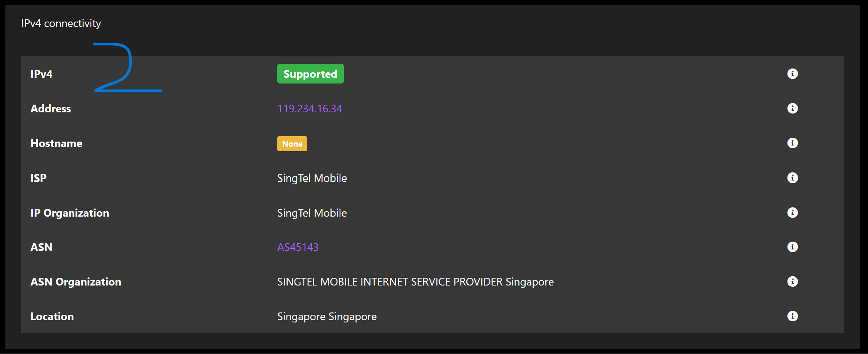868x354 pixels.
Task: Open info icon for ISP row
Action: [792, 177]
